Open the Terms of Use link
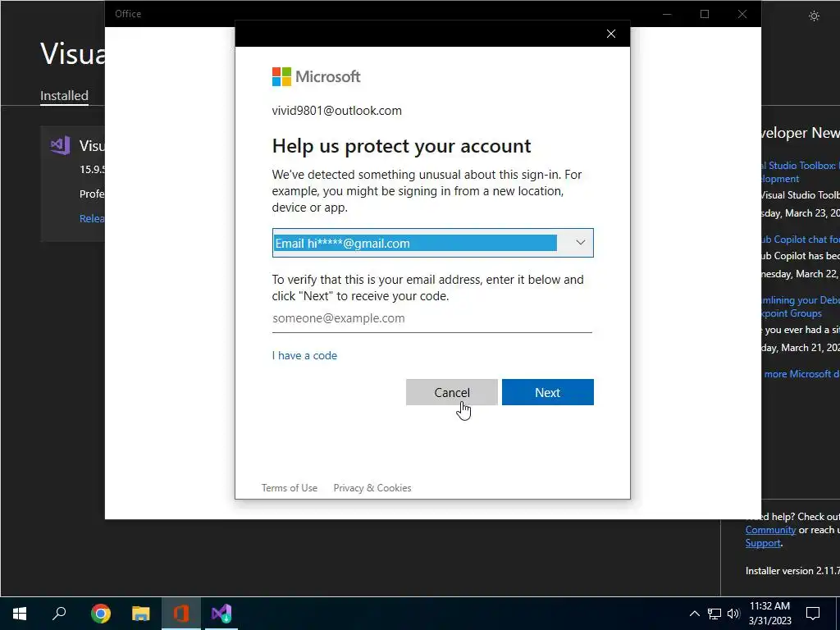 pos(290,488)
